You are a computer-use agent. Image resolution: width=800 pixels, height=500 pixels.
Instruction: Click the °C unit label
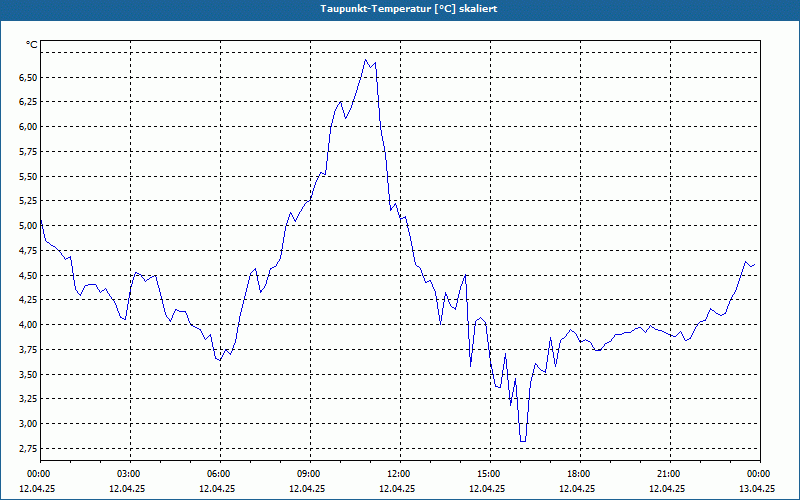32,45
